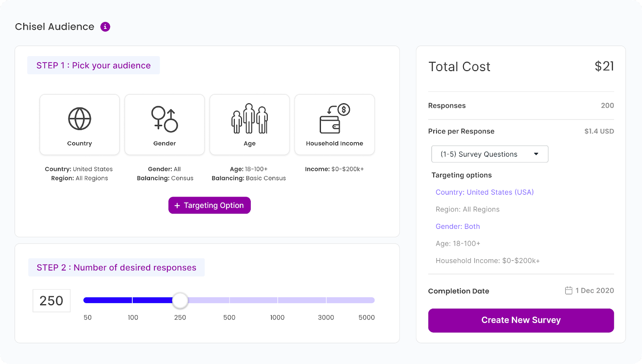Click the "Targeting Option" button
The height and width of the screenshot is (364, 642).
(x=209, y=205)
